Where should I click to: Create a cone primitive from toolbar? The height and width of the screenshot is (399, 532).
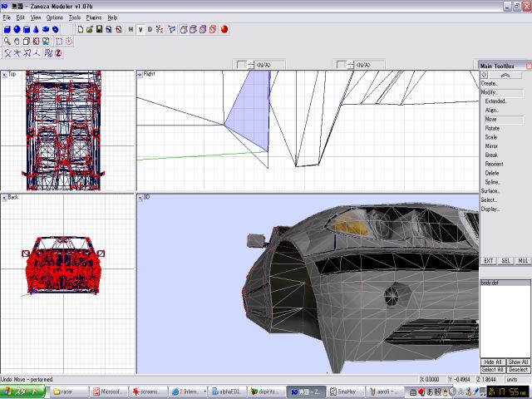(35, 29)
